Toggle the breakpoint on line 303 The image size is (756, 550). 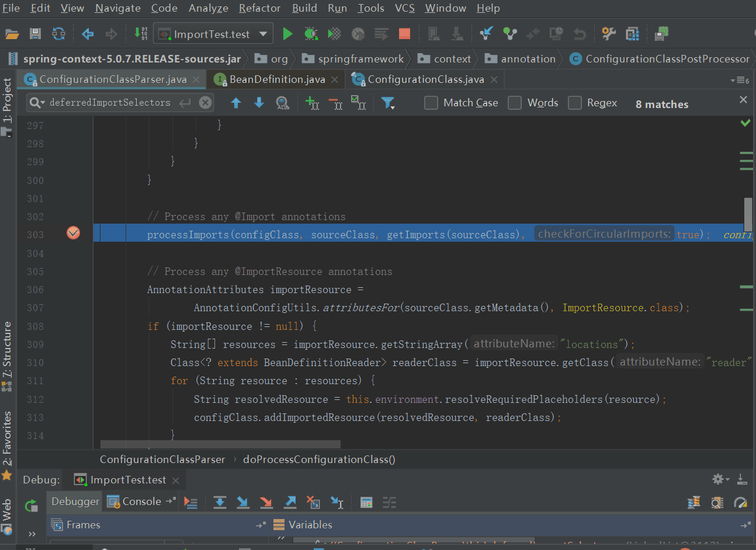[74, 233]
